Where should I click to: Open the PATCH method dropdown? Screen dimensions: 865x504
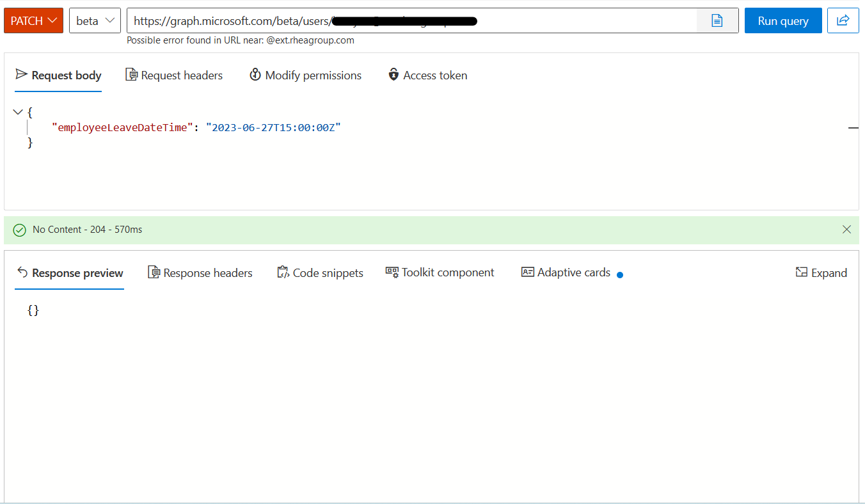coord(33,20)
